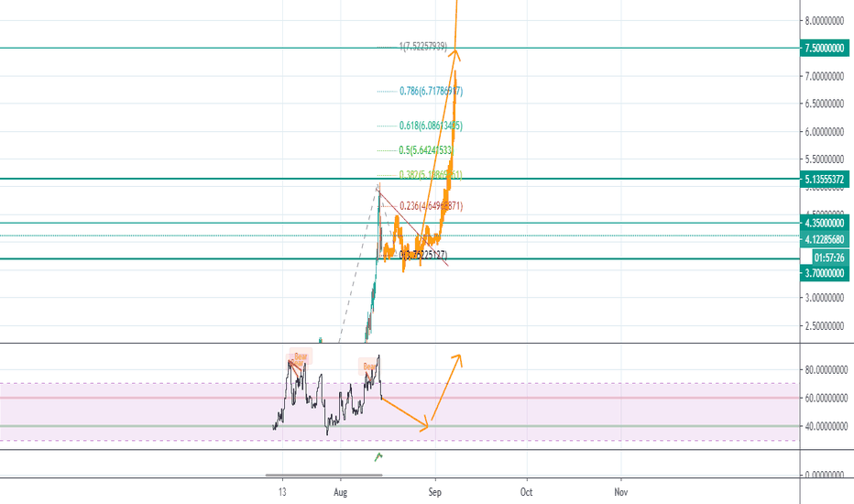This screenshot has width=854, height=504.
Task: Click the Oct date on time axis
Action: click(526, 492)
